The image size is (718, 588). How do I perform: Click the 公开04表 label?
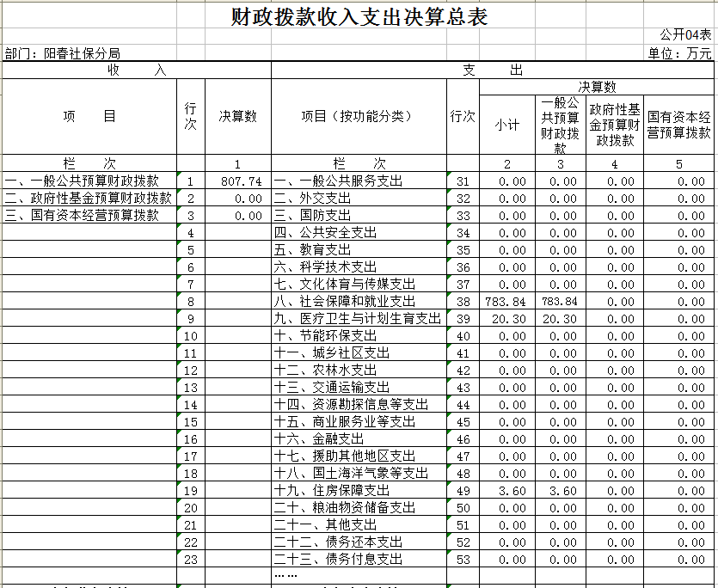[x=685, y=34]
